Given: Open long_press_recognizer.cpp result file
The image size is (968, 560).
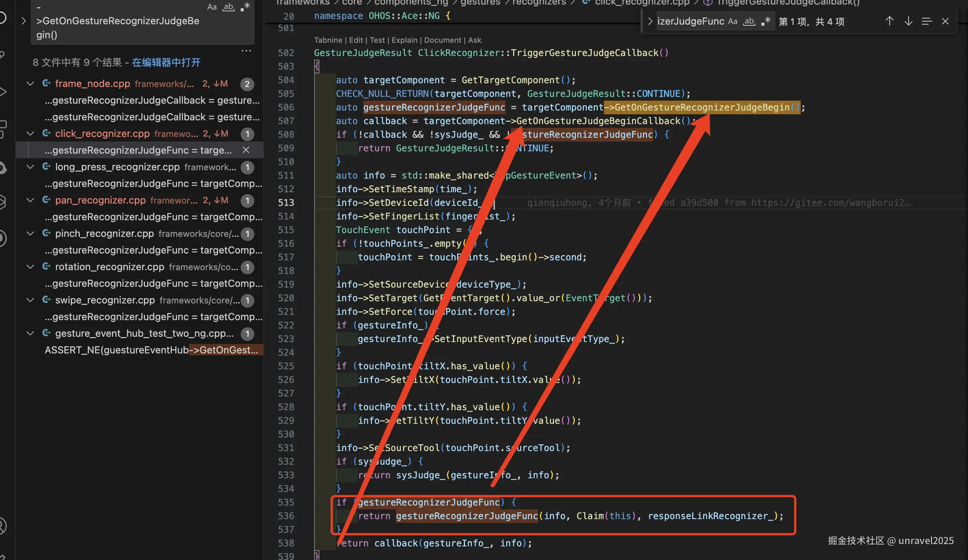Looking at the screenshot, I should point(117,167).
